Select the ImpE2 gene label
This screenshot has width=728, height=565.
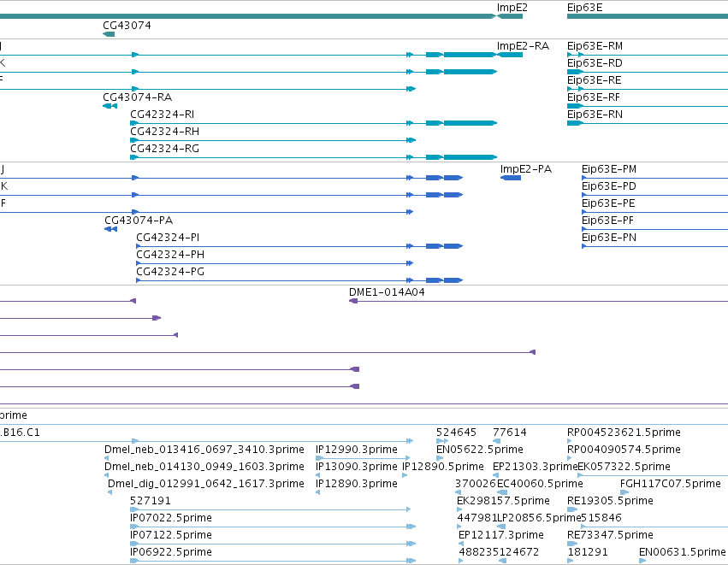click(x=512, y=8)
